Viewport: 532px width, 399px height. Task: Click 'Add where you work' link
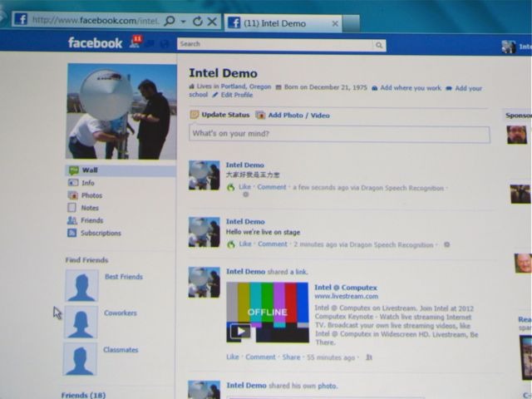pos(411,88)
